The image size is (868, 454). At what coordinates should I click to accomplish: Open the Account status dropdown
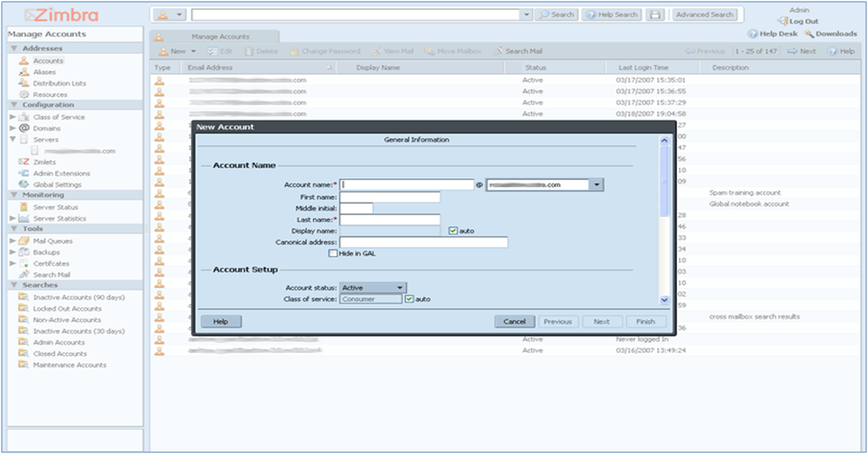tap(373, 288)
